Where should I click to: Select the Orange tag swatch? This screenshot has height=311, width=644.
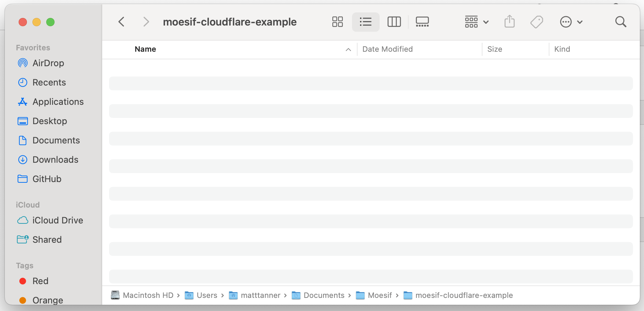[x=22, y=300]
